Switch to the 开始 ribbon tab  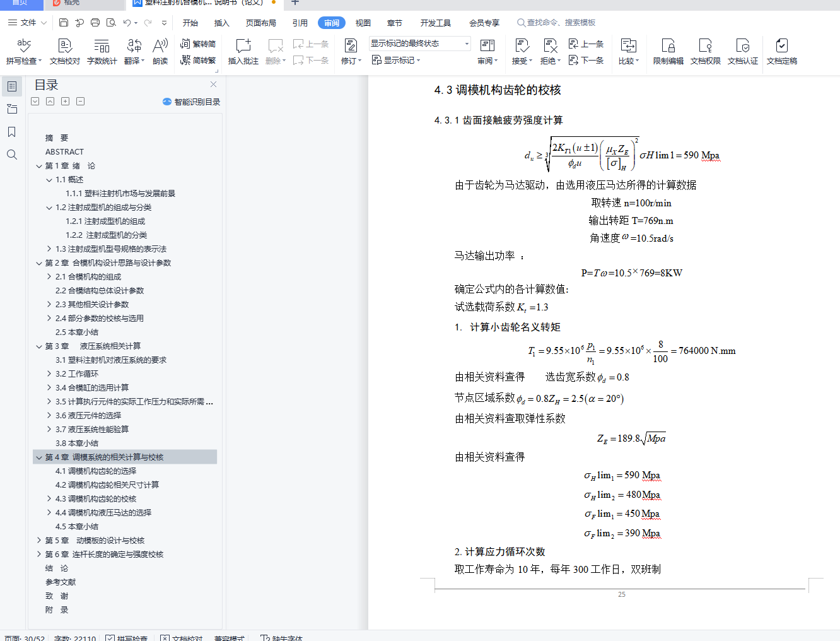tap(190, 23)
